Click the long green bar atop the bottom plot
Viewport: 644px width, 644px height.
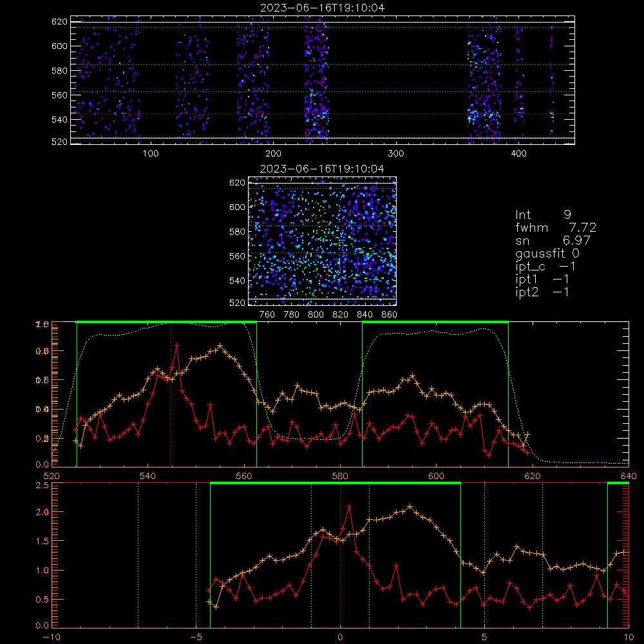pyautogui.click(x=335, y=484)
